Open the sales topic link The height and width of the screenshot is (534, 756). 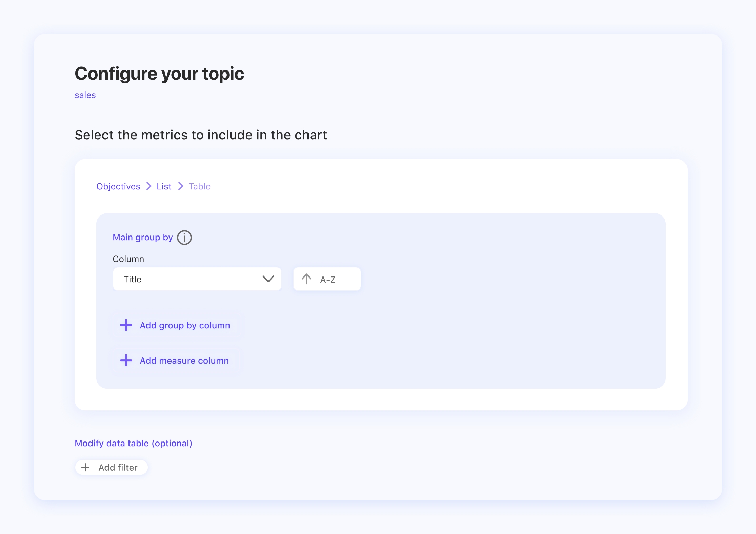(x=85, y=95)
